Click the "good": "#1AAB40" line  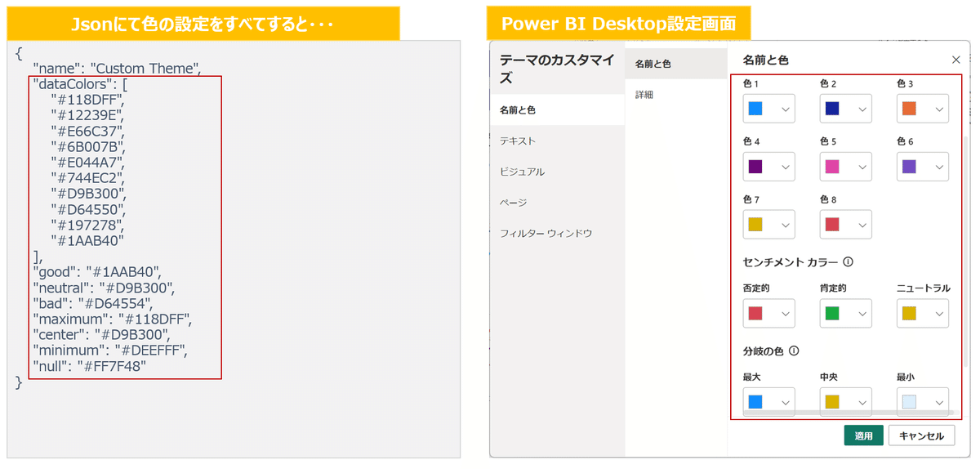tap(98, 271)
